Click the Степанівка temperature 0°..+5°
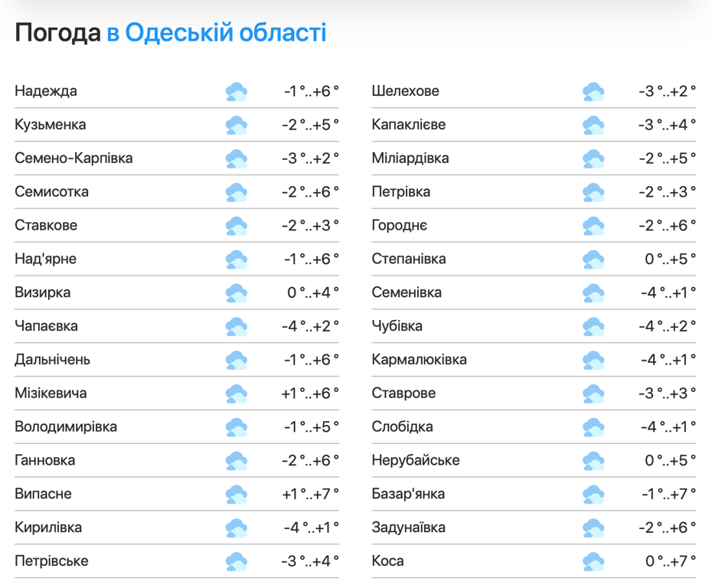The image size is (712, 588). point(670,260)
